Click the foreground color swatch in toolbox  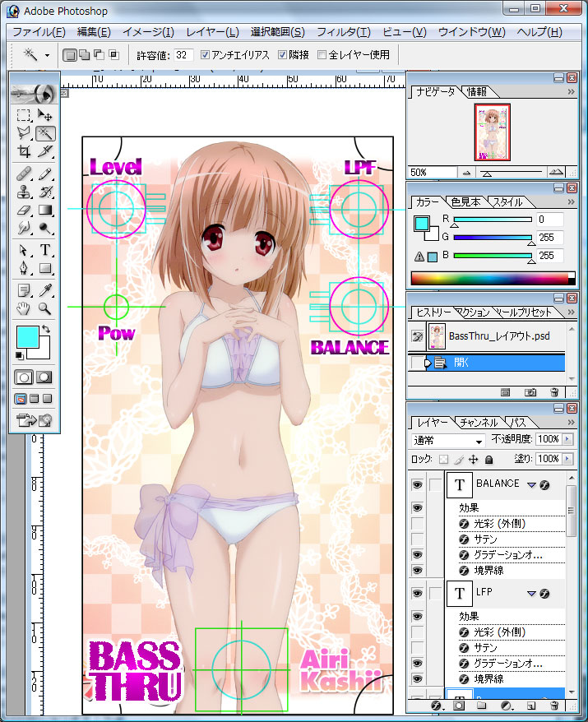27,337
